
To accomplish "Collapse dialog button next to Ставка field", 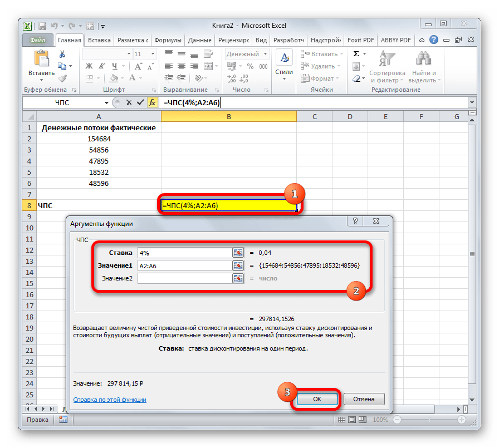I will (238, 253).
